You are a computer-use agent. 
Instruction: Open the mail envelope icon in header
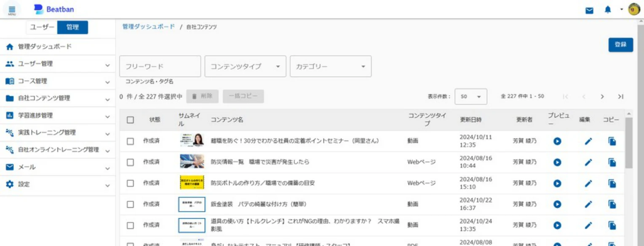tap(590, 10)
